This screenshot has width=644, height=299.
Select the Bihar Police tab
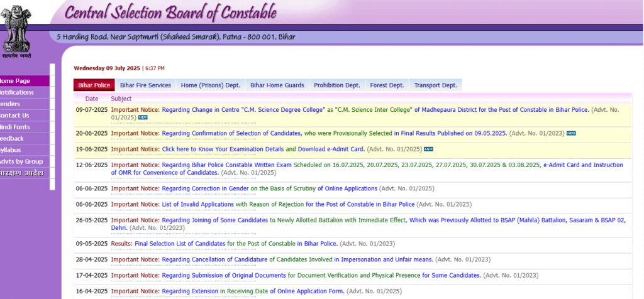pyautogui.click(x=94, y=85)
